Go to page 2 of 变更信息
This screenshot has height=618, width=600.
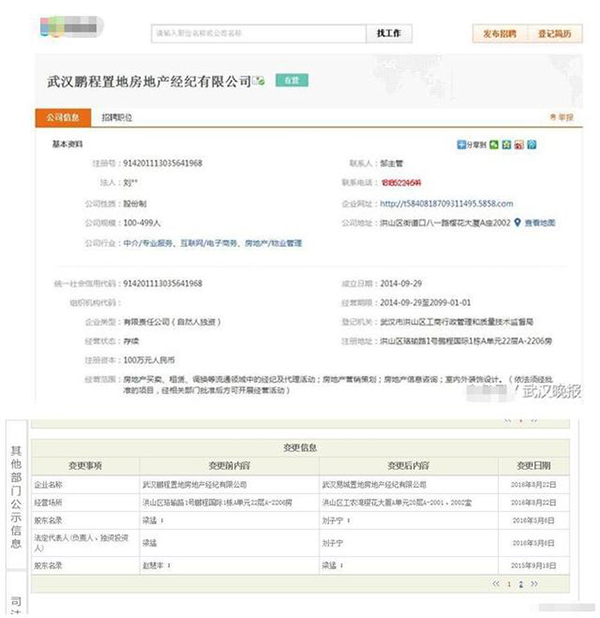coord(520,582)
